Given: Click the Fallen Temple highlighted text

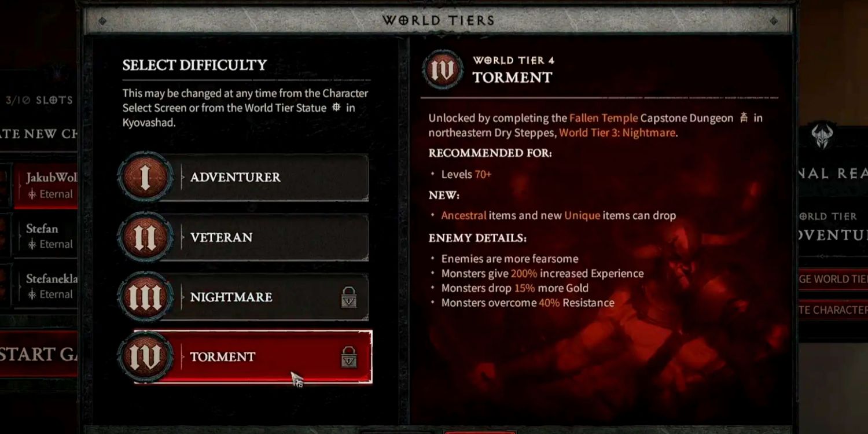Looking at the screenshot, I should (604, 118).
